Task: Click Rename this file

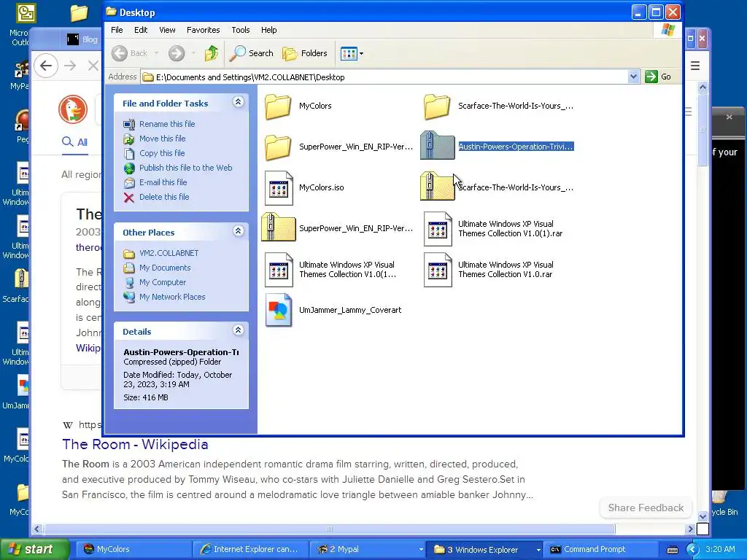Action: pyautogui.click(x=167, y=124)
